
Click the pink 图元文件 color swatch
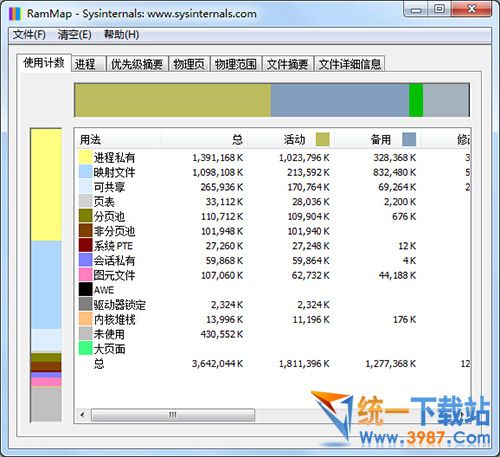[x=85, y=275]
